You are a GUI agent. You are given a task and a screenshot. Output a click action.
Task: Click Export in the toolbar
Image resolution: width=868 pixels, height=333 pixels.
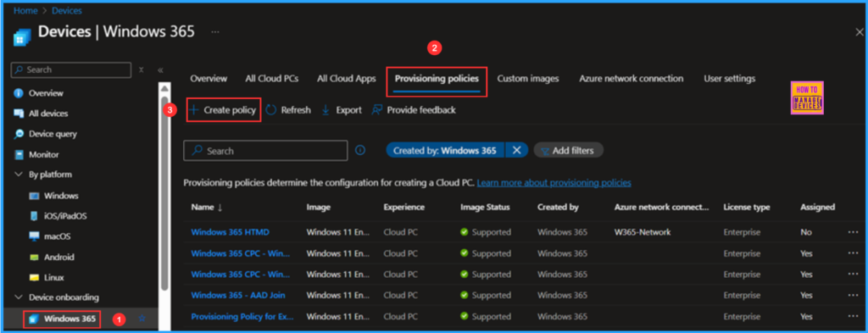pos(342,110)
